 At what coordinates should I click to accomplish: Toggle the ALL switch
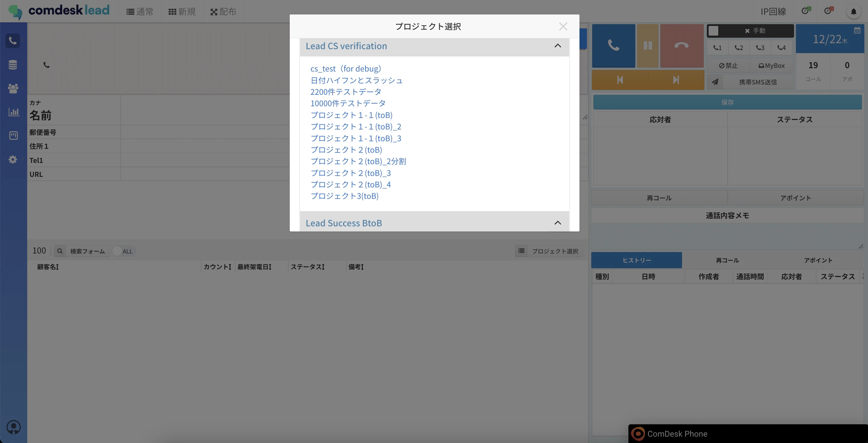(x=117, y=251)
